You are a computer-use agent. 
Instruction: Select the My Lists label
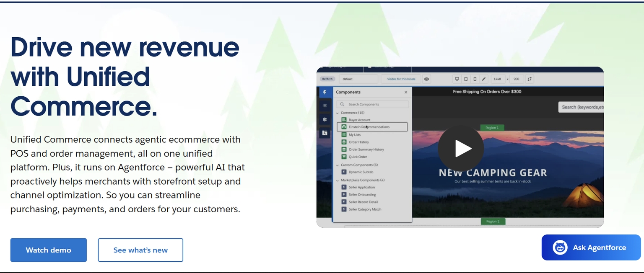click(355, 135)
